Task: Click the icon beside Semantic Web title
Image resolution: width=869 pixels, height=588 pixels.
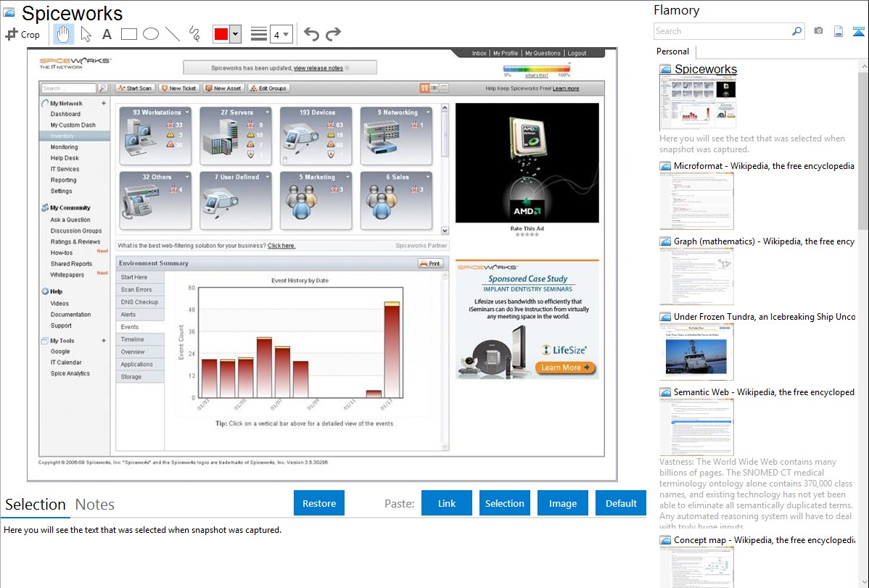Action: tap(665, 392)
